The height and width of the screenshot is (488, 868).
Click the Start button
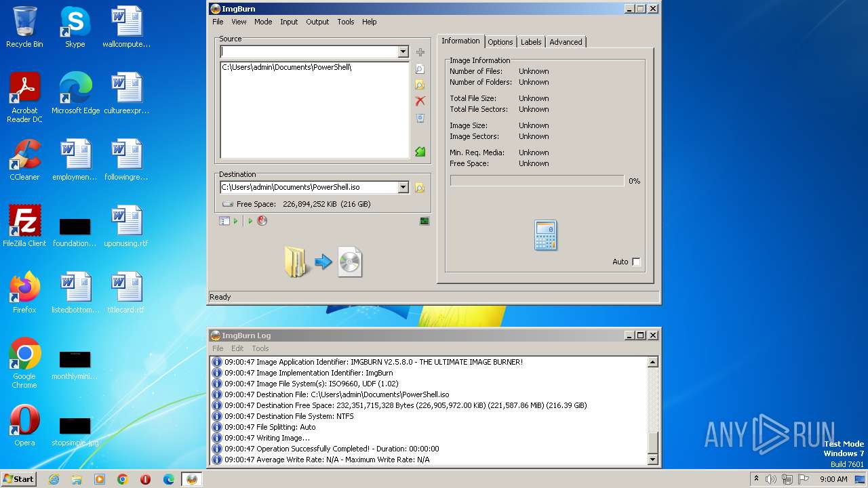click(x=19, y=479)
